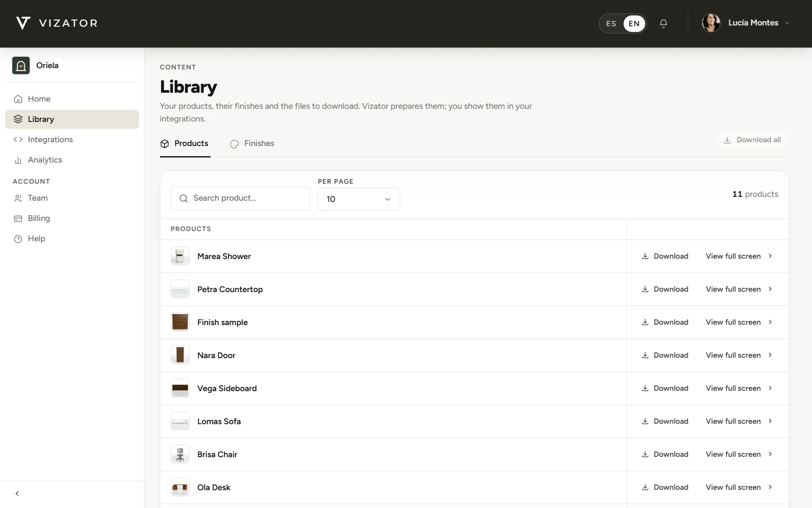
Task: Click the Brisa Chair thumbnail
Action: (180, 454)
